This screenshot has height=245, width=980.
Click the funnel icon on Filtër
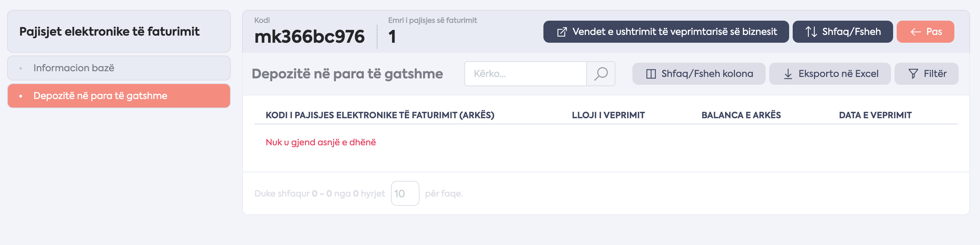coord(913,74)
